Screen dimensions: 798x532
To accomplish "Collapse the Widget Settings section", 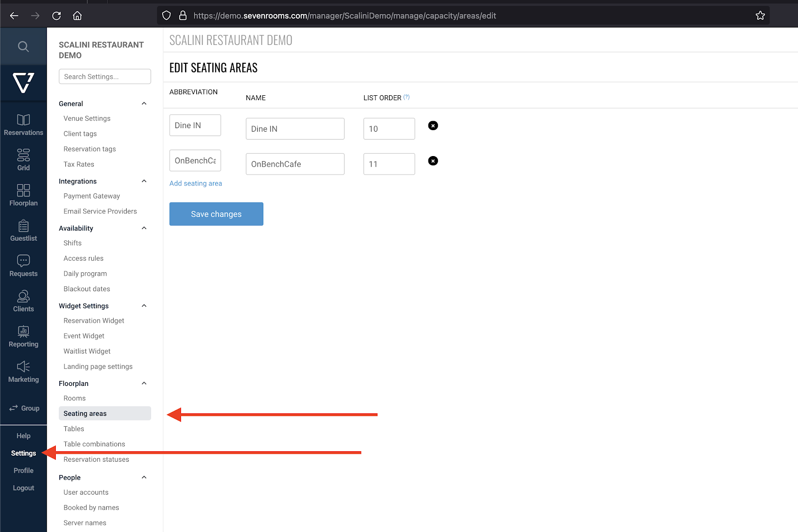I will click(x=144, y=306).
